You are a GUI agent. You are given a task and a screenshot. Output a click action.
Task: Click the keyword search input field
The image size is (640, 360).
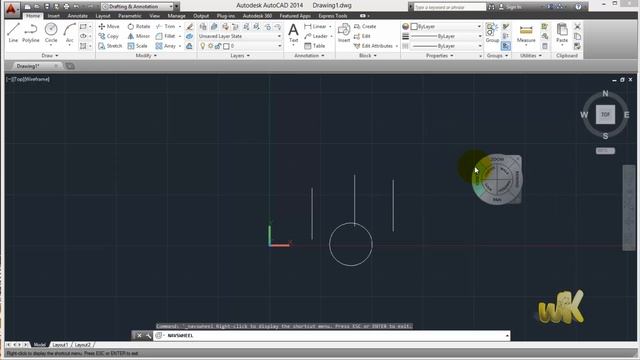pos(450,7)
